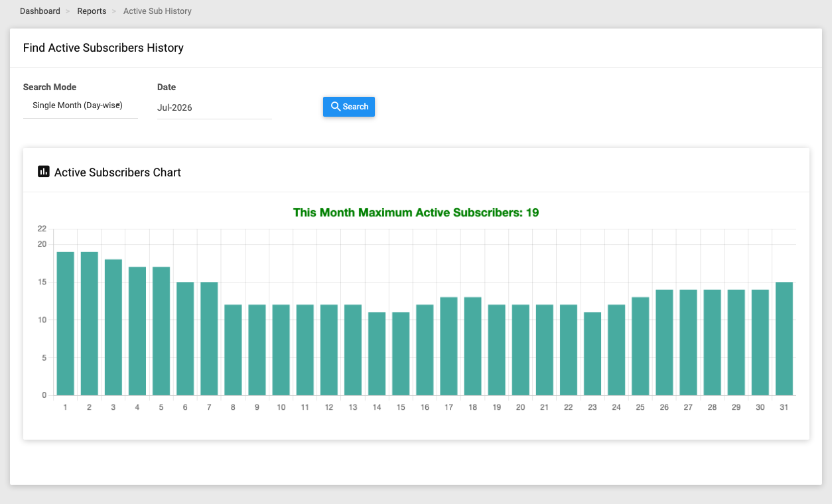Click the bar chart icon beside chart title

click(44, 172)
